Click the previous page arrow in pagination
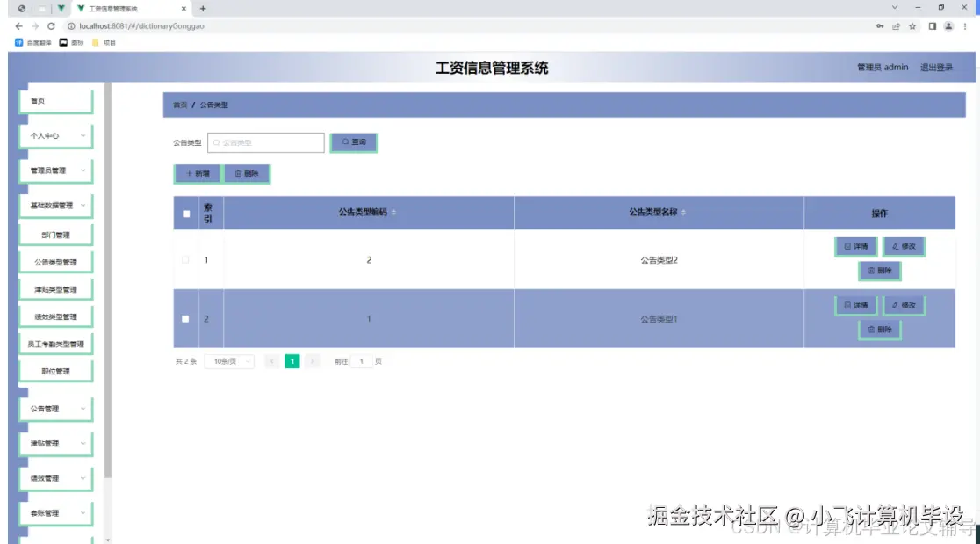The width and height of the screenshot is (980, 544). (x=272, y=361)
